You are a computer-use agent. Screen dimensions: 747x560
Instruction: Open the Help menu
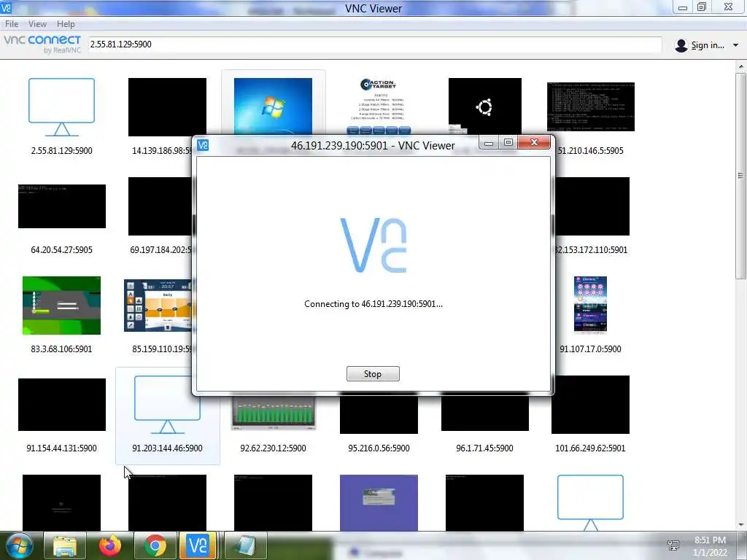tap(66, 24)
